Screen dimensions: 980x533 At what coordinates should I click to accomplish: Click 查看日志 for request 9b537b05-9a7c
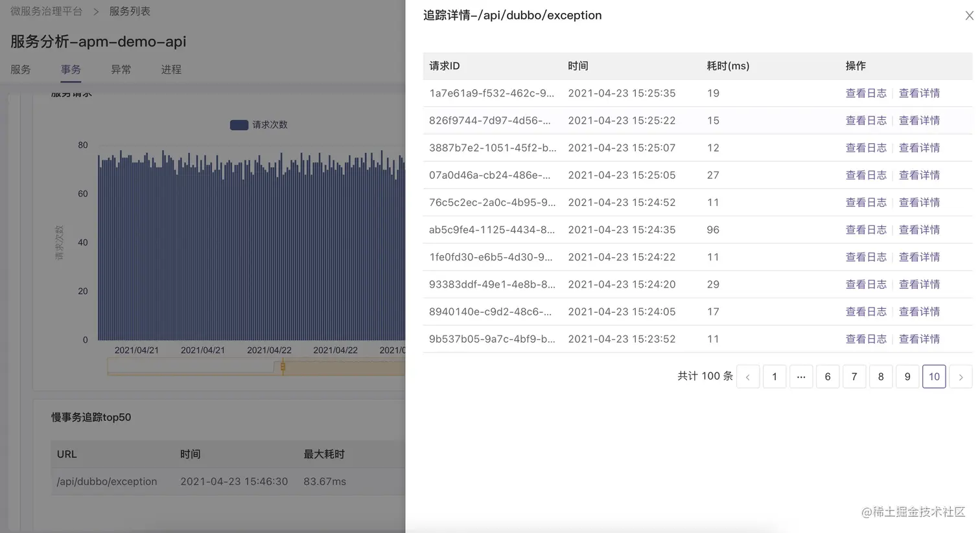pos(866,339)
